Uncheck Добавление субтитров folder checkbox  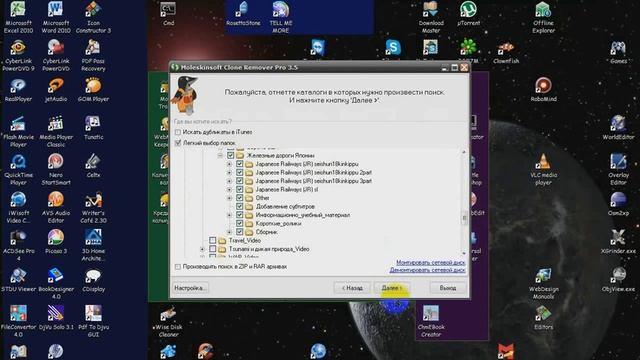(x=240, y=206)
